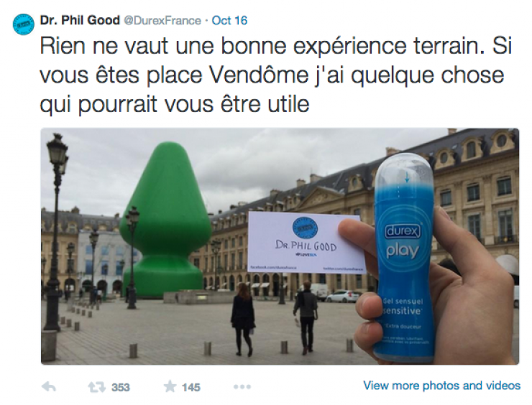Open the blue round profile avatar

pos(24,24)
